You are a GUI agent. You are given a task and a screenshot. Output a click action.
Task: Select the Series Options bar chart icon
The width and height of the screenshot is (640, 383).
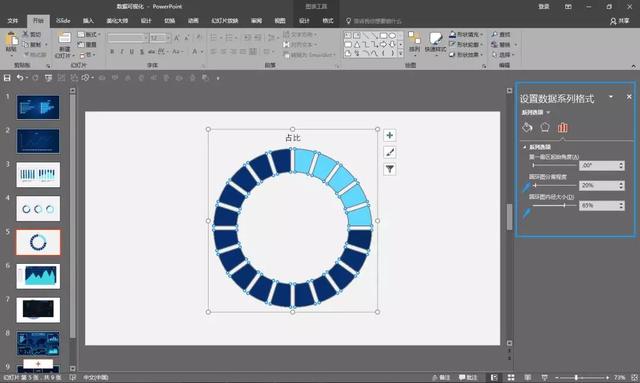(x=562, y=127)
